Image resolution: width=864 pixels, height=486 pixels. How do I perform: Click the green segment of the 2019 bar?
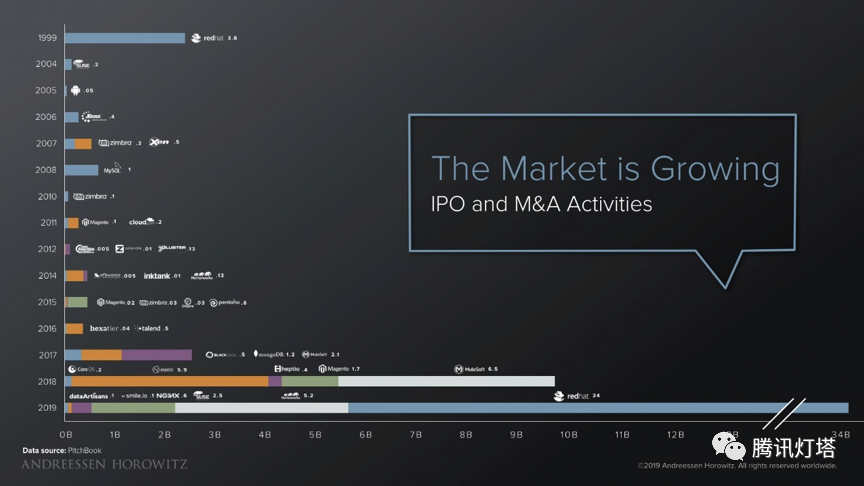pyautogui.click(x=133, y=408)
